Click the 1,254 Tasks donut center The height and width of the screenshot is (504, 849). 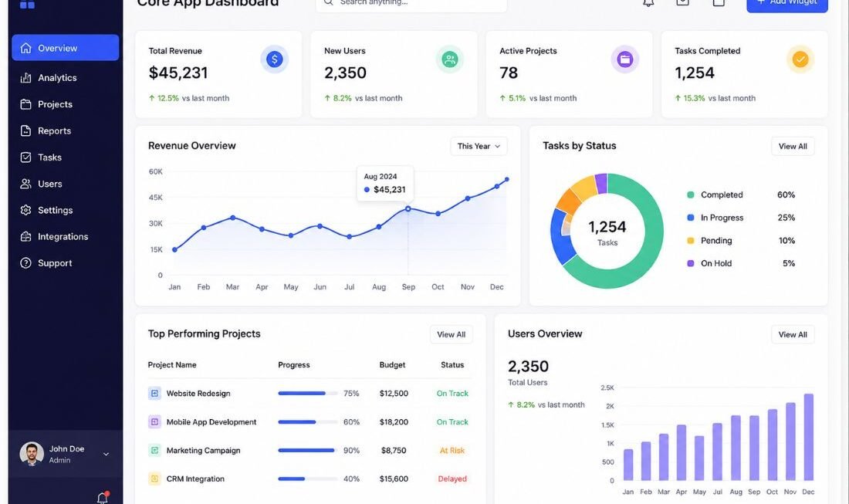click(607, 232)
